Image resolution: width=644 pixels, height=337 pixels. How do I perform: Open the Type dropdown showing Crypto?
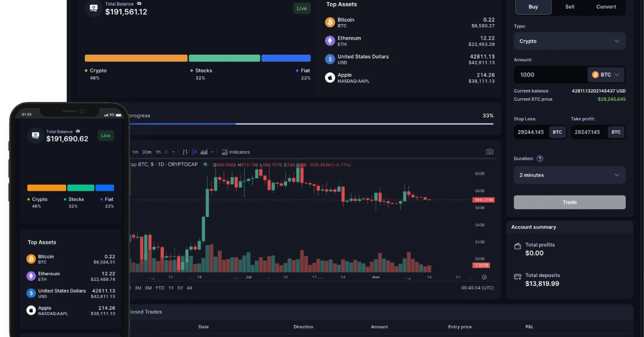[569, 41]
